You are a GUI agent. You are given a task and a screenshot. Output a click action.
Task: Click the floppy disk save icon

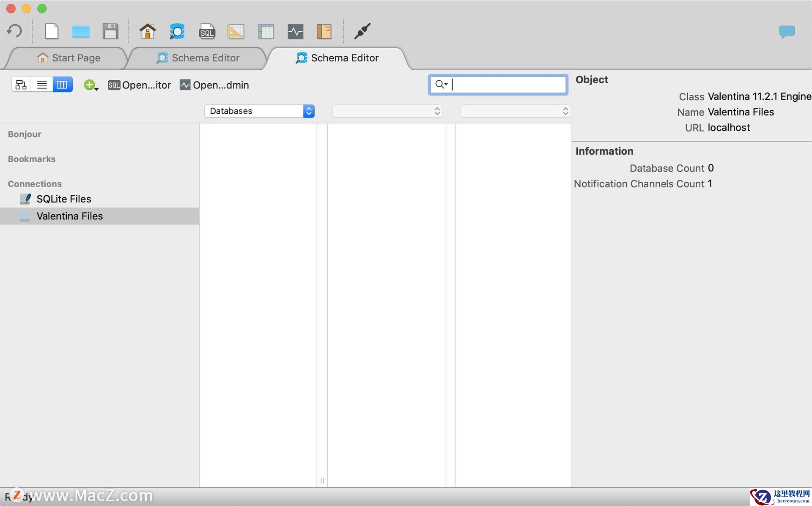pos(110,31)
